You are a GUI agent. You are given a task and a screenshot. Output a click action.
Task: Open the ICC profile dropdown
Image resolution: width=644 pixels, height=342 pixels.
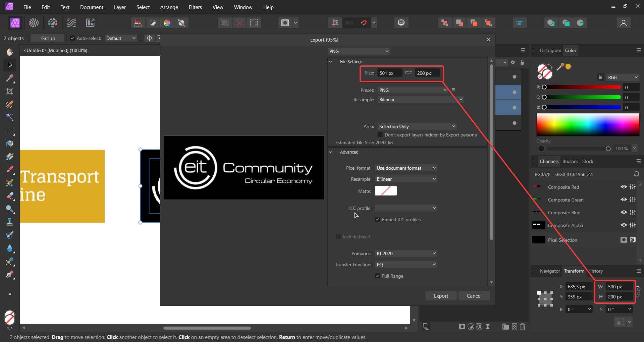point(406,208)
